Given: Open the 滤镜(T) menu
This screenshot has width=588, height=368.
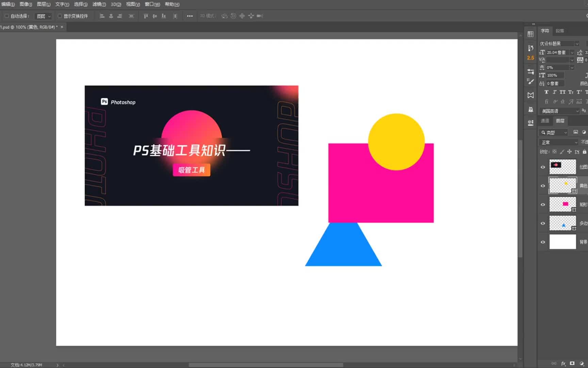Looking at the screenshot, I should pyautogui.click(x=99, y=4).
